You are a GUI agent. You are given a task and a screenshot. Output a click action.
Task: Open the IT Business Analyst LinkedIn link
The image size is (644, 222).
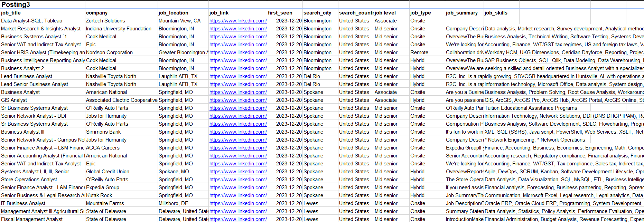[238, 203]
